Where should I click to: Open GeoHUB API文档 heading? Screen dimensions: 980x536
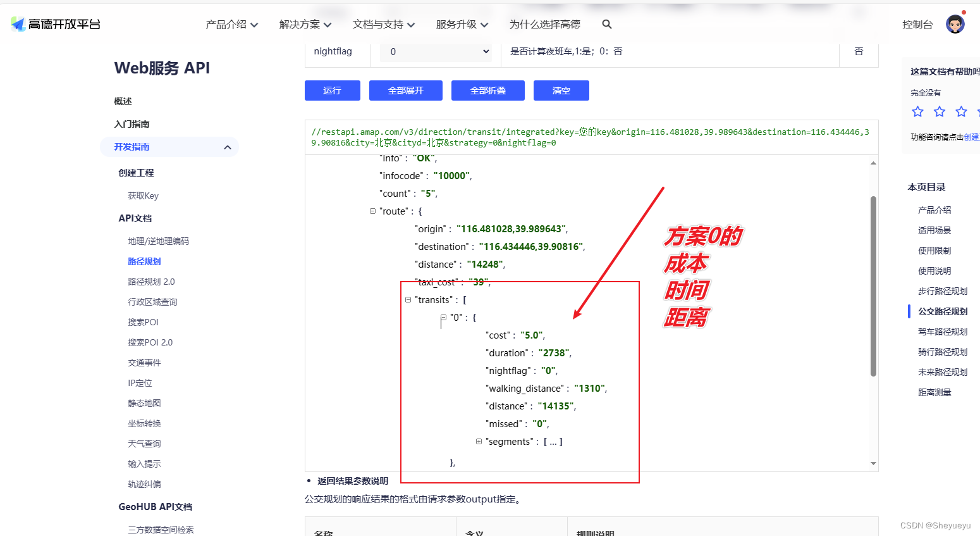156,507
